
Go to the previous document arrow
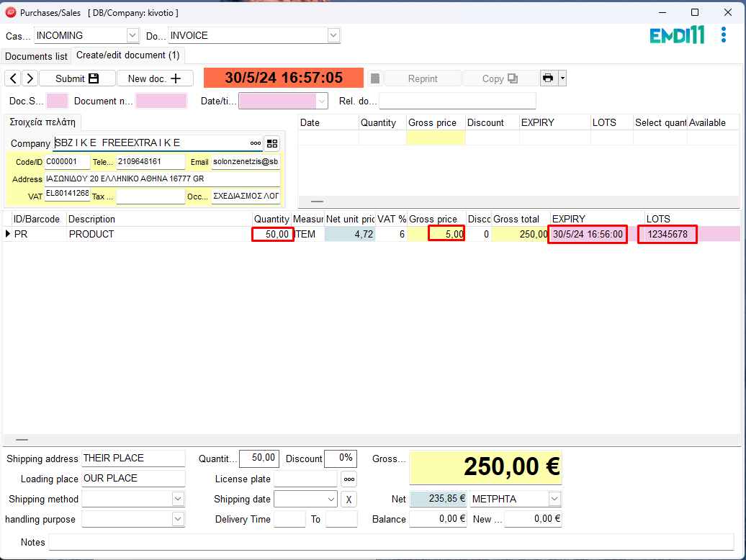pos(12,78)
